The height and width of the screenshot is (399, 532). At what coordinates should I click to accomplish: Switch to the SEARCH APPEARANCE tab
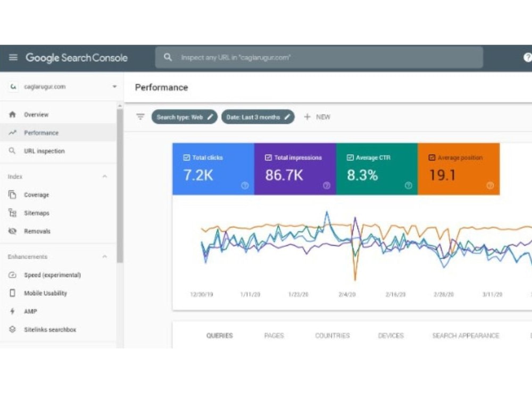point(465,336)
